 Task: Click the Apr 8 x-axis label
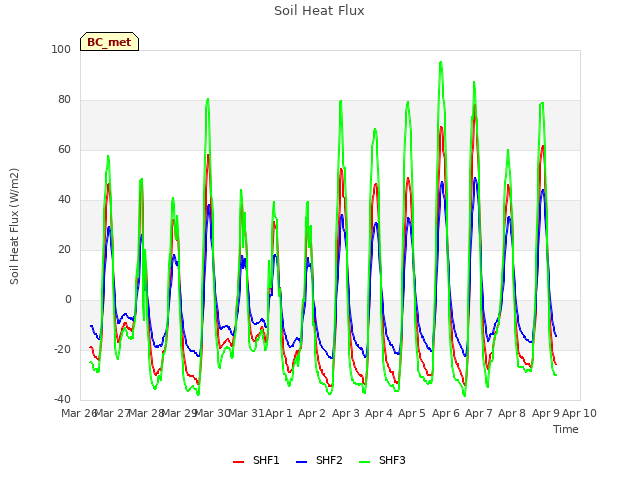512,413
